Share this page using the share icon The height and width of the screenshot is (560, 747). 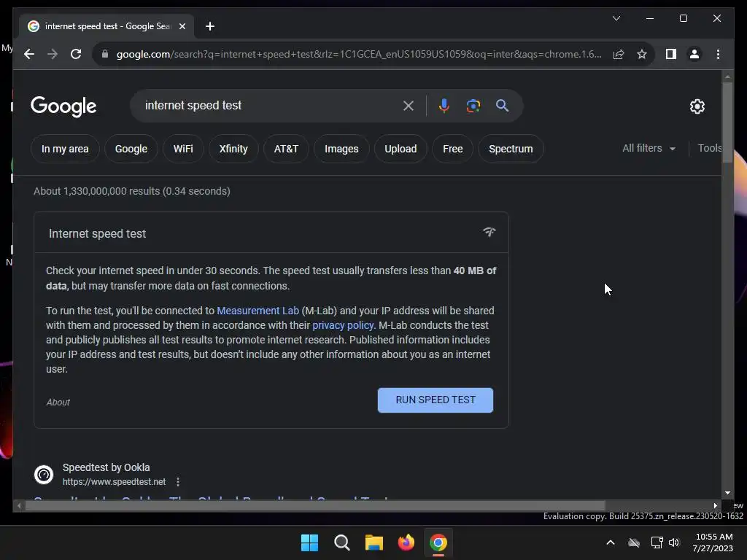click(619, 54)
